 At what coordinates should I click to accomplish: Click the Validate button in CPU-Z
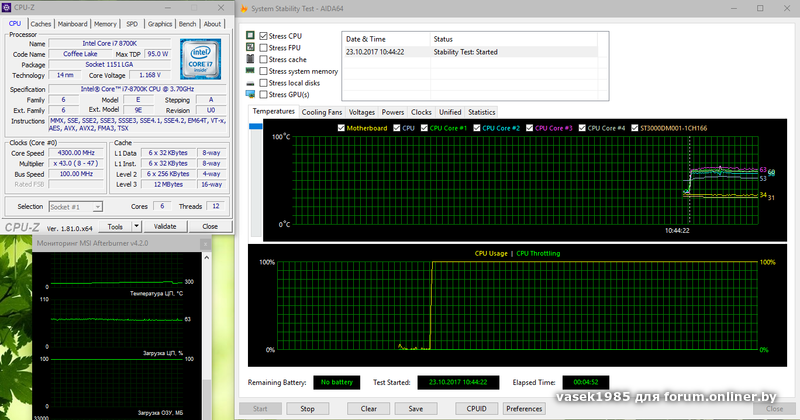(x=165, y=226)
